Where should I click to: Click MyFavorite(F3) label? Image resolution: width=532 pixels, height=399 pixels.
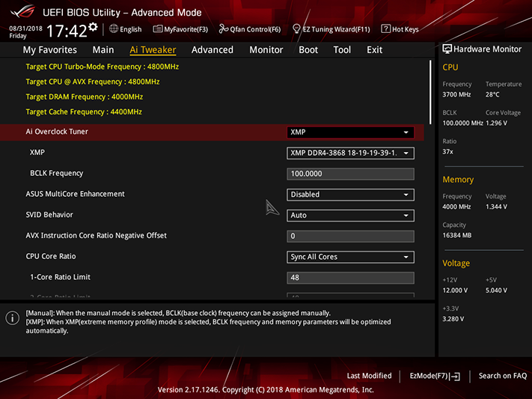[186, 29]
